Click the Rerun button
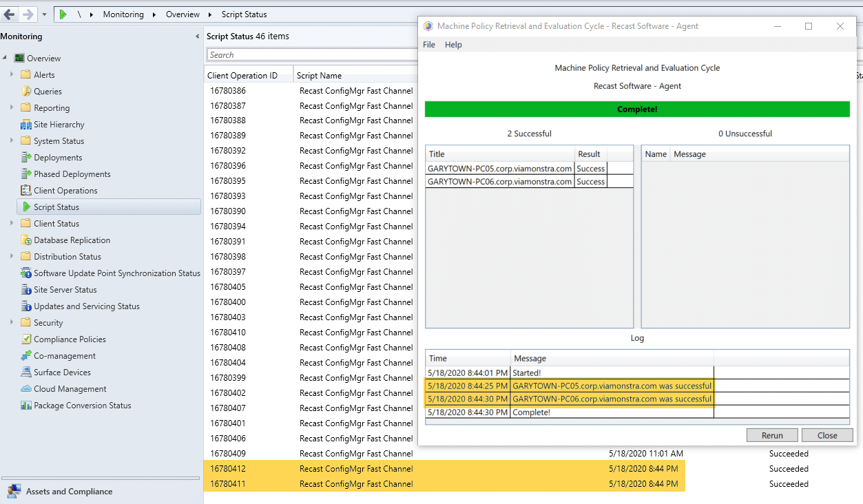This screenshot has height=504, width=863. click(771, 435)
